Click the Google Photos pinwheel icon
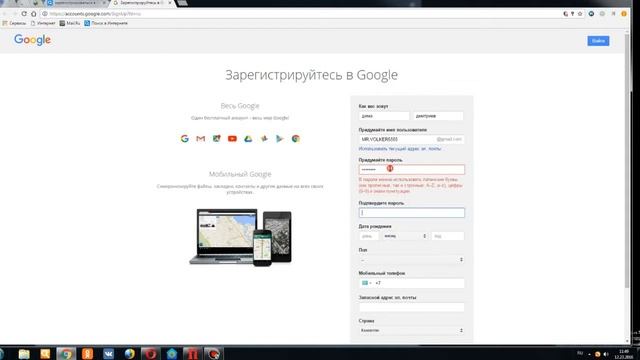640x360 pixels. point(264,139)
